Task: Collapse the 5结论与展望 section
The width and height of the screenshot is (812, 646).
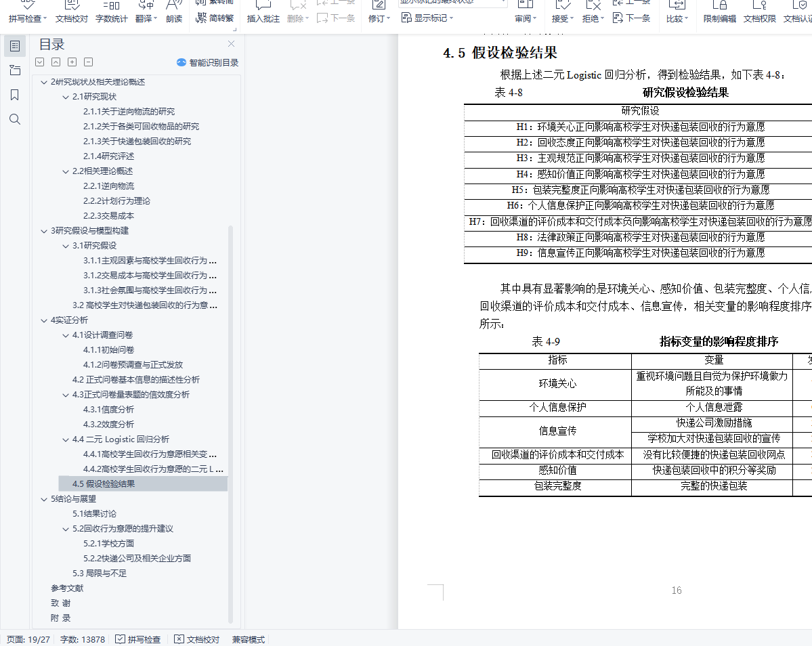Action: [x=44, y=500]
